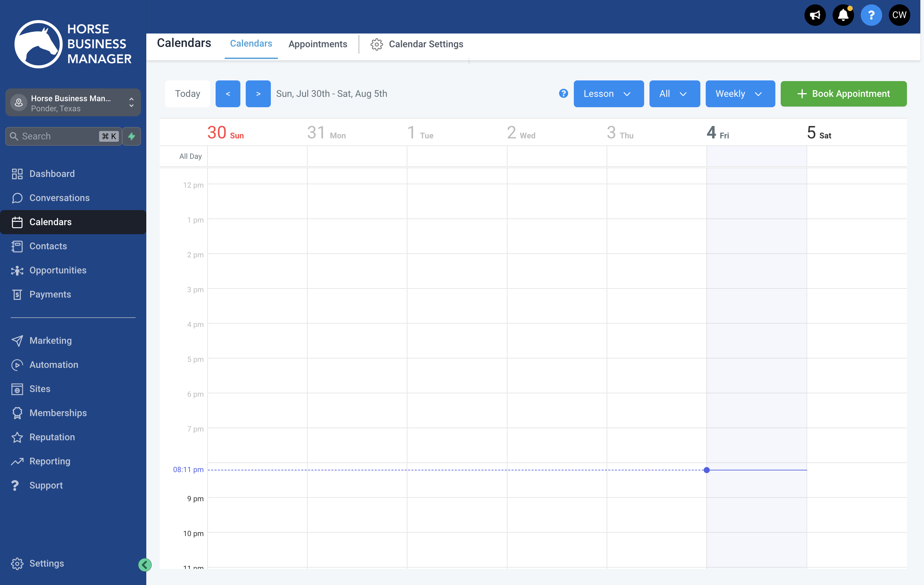Go to the previous week

(228, 94)
